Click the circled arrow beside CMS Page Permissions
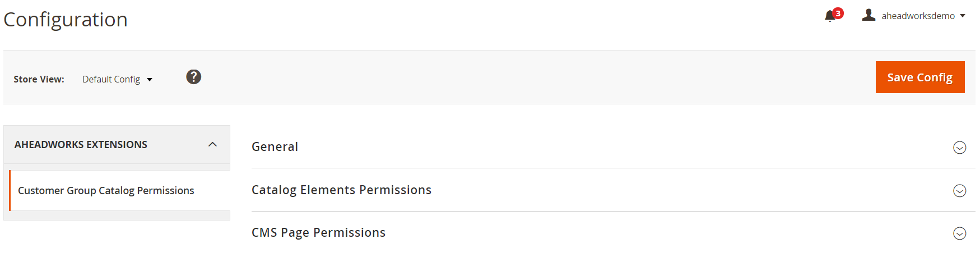The image size is (980, 257). point(959,233)
